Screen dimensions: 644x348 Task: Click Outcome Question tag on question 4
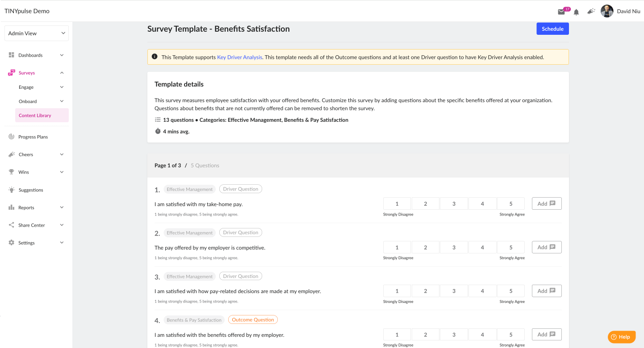coord(253,320)
